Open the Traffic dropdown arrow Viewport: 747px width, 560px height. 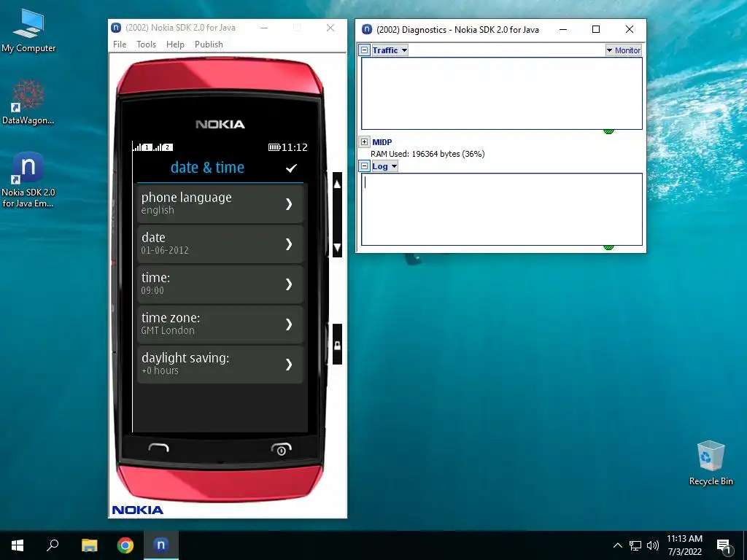(404, 50)
